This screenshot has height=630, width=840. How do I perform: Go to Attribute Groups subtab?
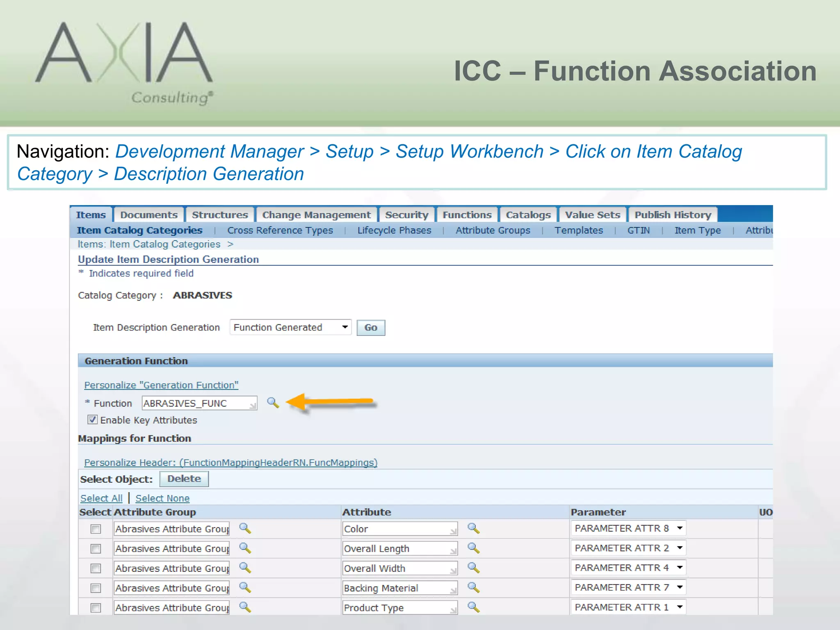(x=493, y=231)
